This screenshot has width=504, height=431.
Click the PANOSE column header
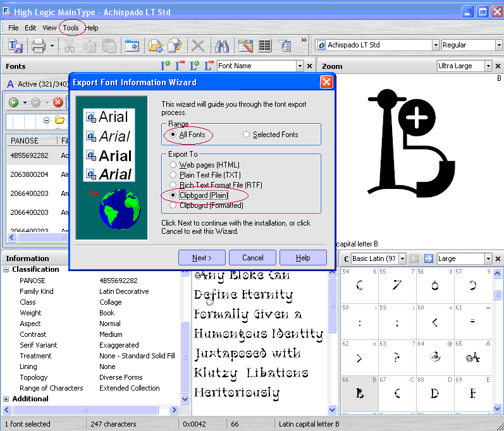[32, 141]
